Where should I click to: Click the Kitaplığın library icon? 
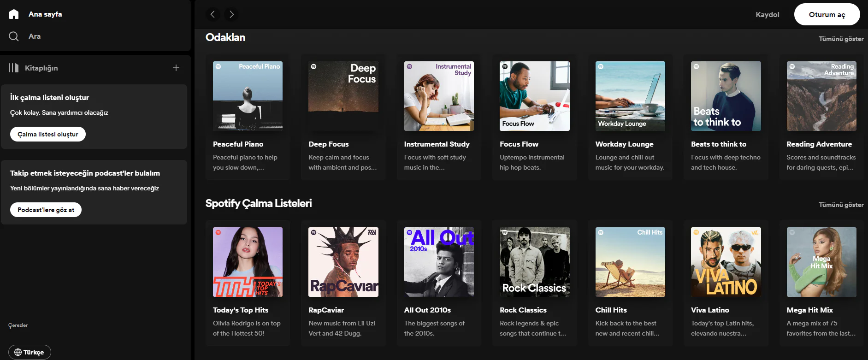pyautogui.click(x=14, y=68)
